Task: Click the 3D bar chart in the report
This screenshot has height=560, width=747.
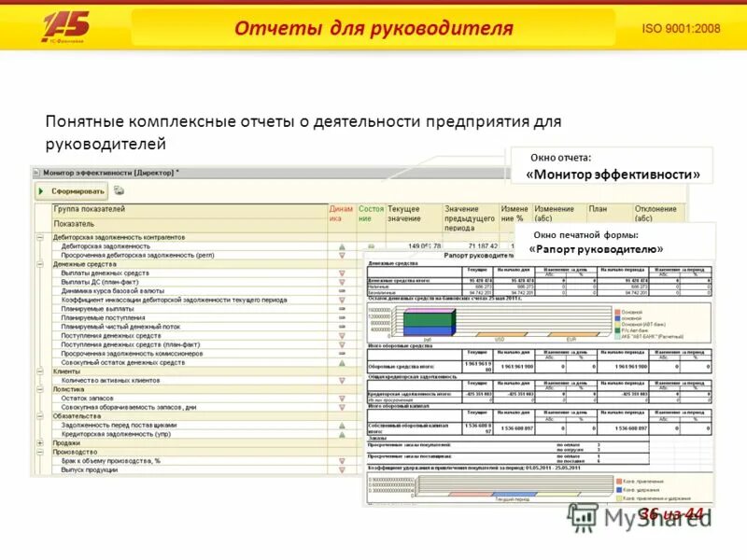Action: (x=425, y=322)
